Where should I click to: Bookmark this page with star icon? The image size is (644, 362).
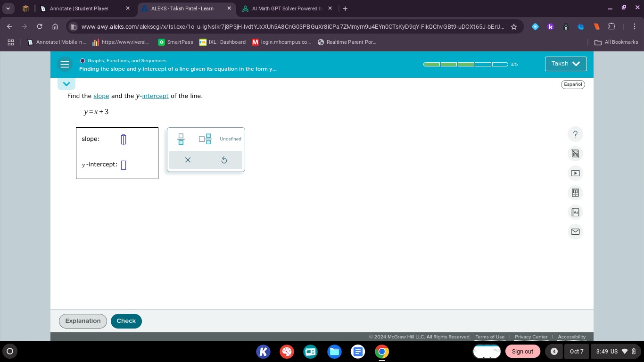point(514,27)
